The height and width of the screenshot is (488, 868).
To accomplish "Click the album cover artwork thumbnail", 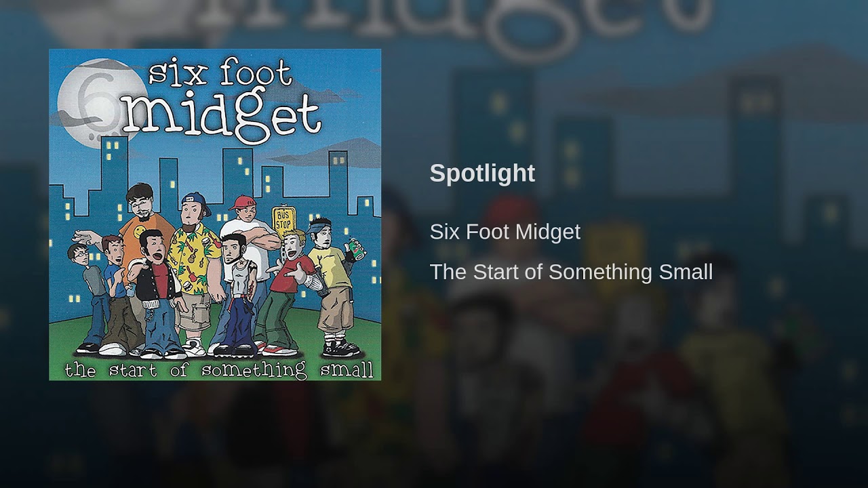I will coord(215,214).
